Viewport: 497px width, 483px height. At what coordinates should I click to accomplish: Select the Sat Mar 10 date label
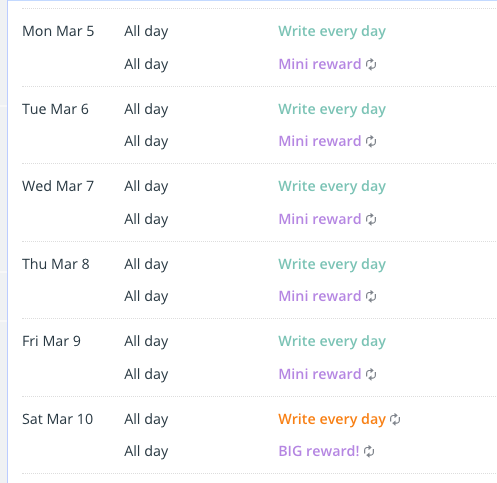(57, 419)
